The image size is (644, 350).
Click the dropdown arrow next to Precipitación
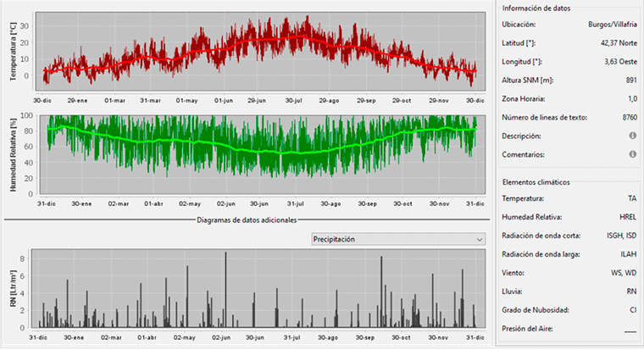click(480, 240)
